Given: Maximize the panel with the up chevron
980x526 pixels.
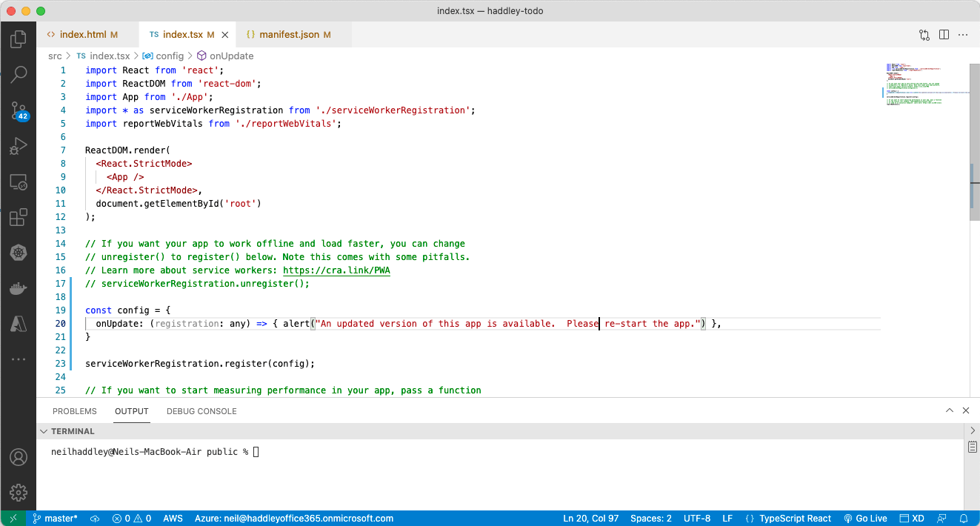Looking at the screenshot, I should point(949,411).
